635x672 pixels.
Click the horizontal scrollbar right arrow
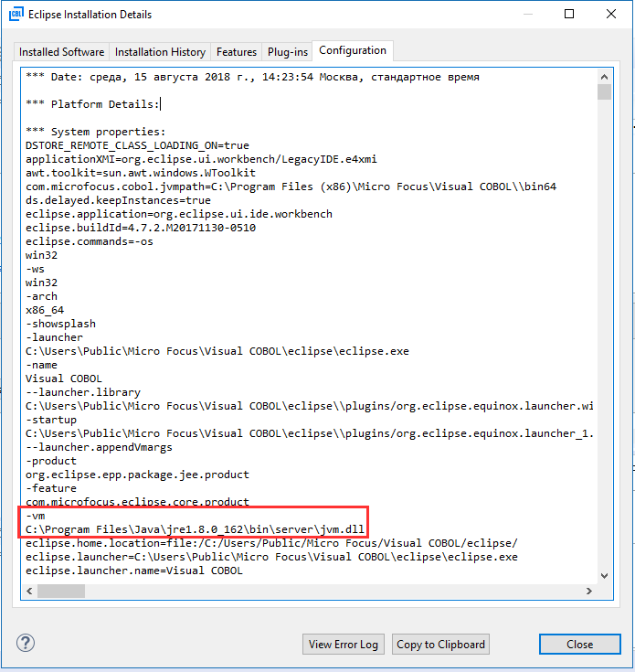click(588, 591)
